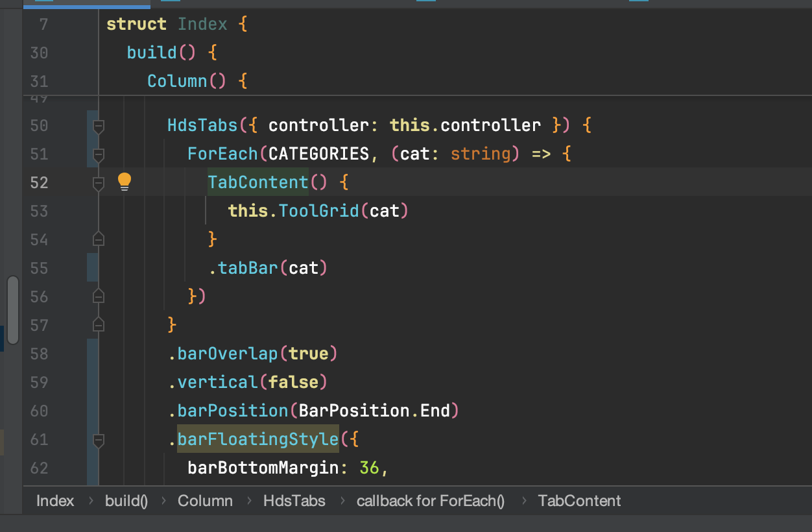Viewport: 812px width, 532px height.
Task: Click 'struct Index {' sticky header line
Action: [x=177, y=24]
